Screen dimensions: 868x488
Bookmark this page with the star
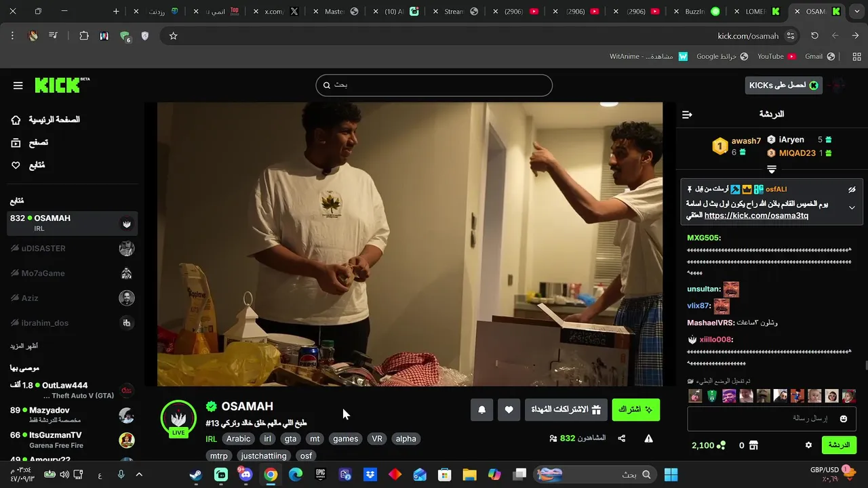click(173, 36)
